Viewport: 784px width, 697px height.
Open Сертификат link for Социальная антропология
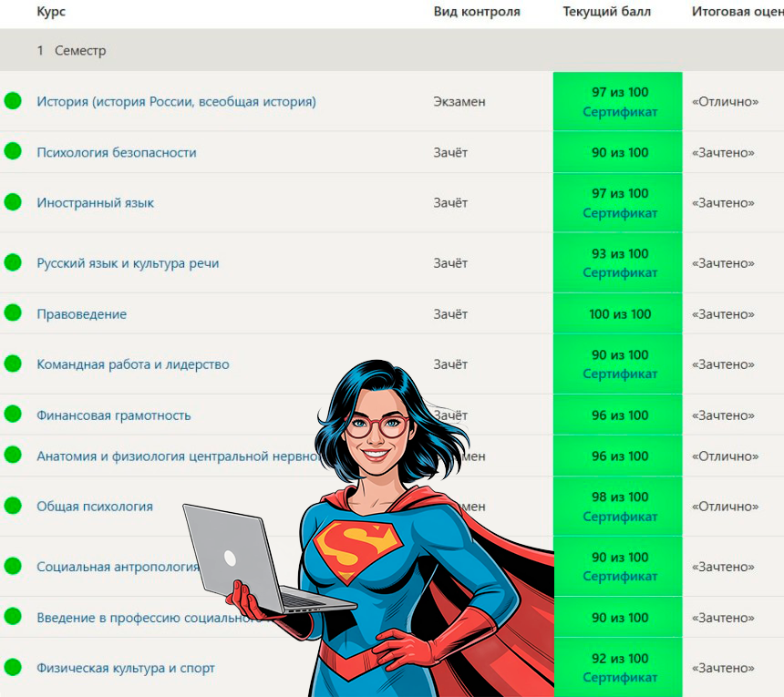pos(620,576)
